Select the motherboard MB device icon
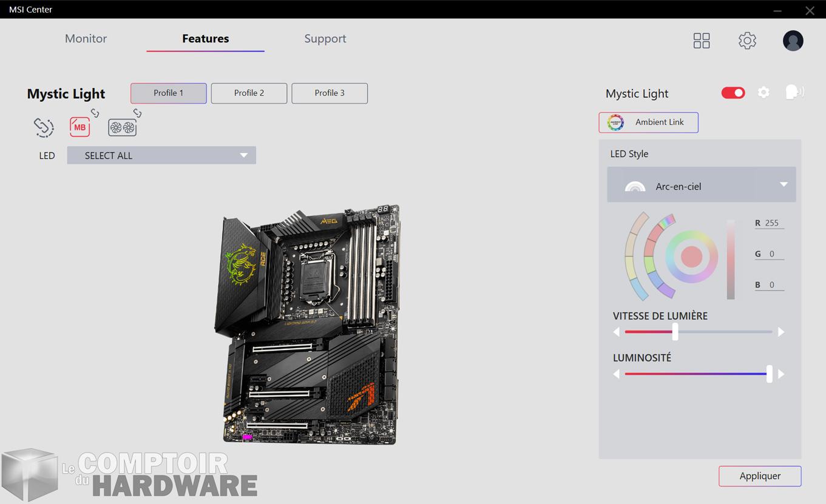This screenshot has width=826, height=504. coord(80,127)
